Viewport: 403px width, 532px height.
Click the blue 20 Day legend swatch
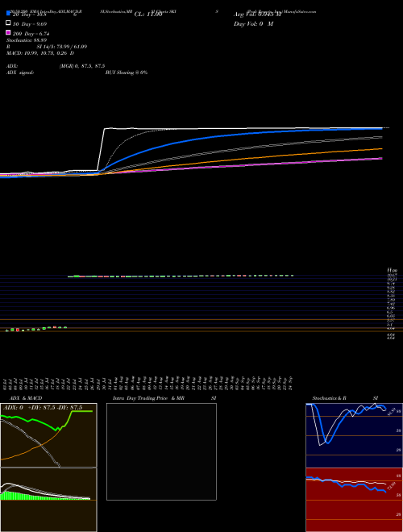coord(9,14)
